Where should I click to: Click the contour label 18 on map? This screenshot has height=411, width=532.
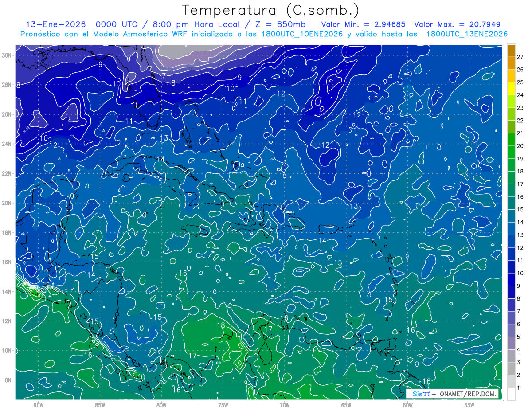pyautogui.click(x=221, y=325)
